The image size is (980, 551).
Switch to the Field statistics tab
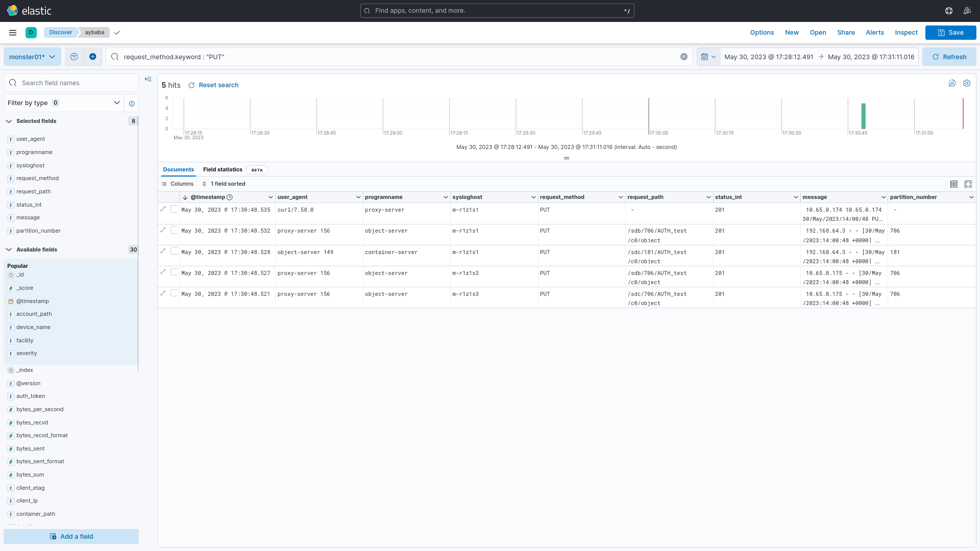click(223, 170)
